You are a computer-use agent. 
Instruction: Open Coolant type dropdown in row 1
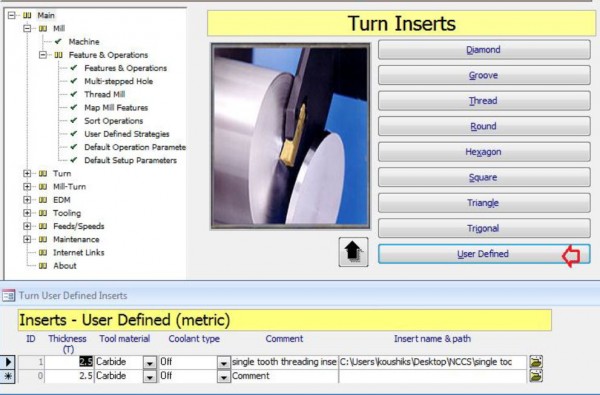tap(223, 362)
